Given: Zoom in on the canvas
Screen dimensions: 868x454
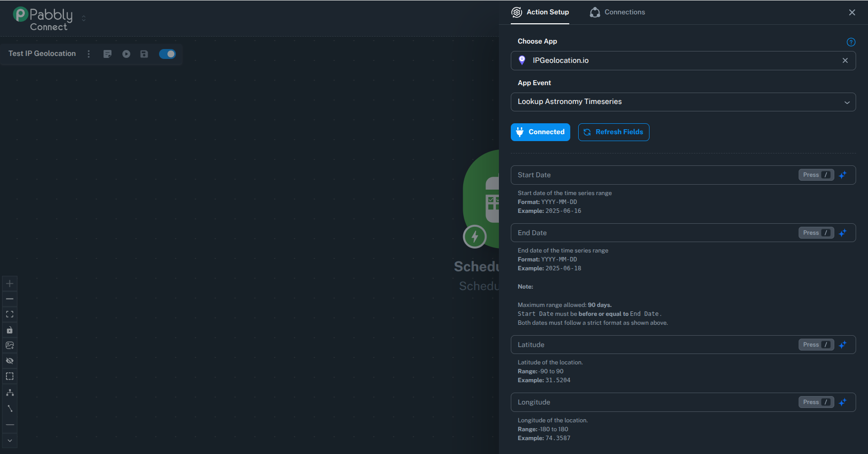Looking at the screenshot, I should (x=10, y=284).
